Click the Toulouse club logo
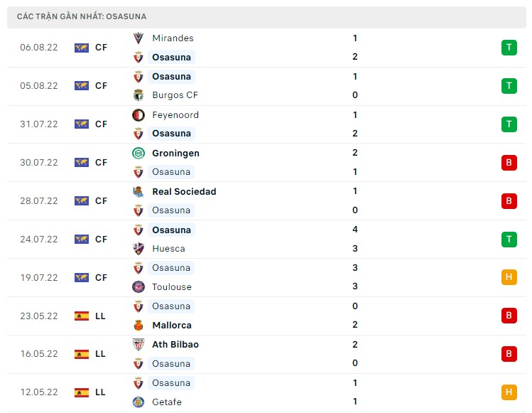Image resolution: width=532 pixels, height=413 pixels. pyautogui.click(x=139, y=287)
